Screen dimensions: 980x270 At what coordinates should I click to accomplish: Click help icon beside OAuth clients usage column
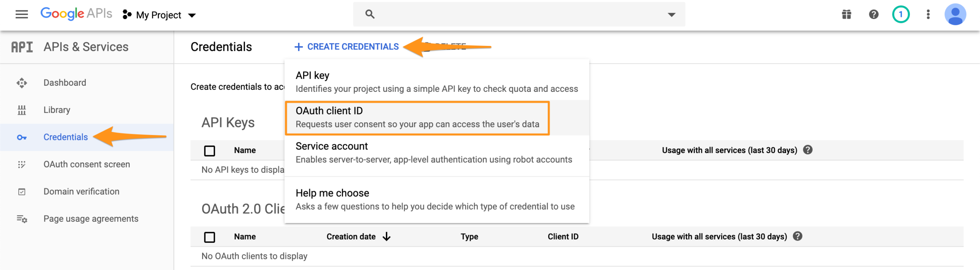(x=797, y=236)
